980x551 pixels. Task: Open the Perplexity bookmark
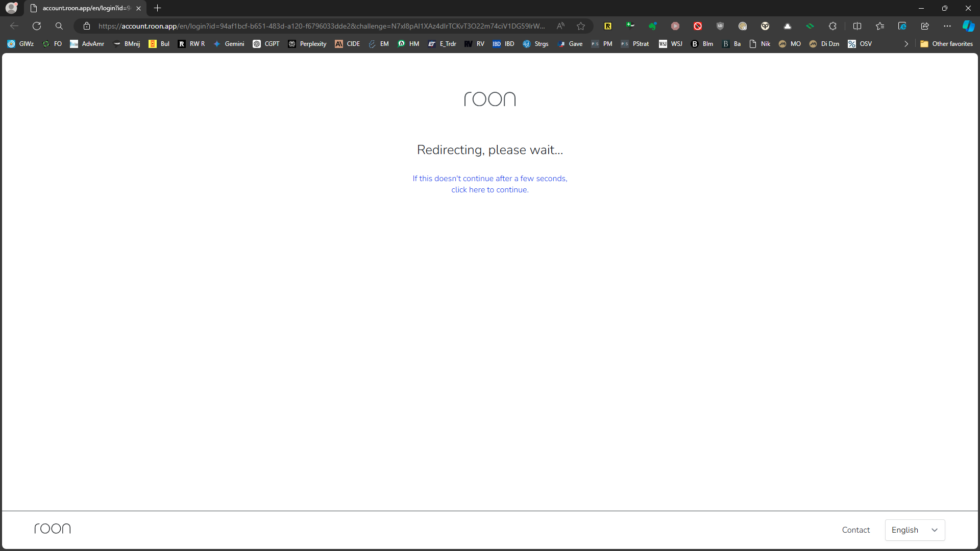(307, 44)
